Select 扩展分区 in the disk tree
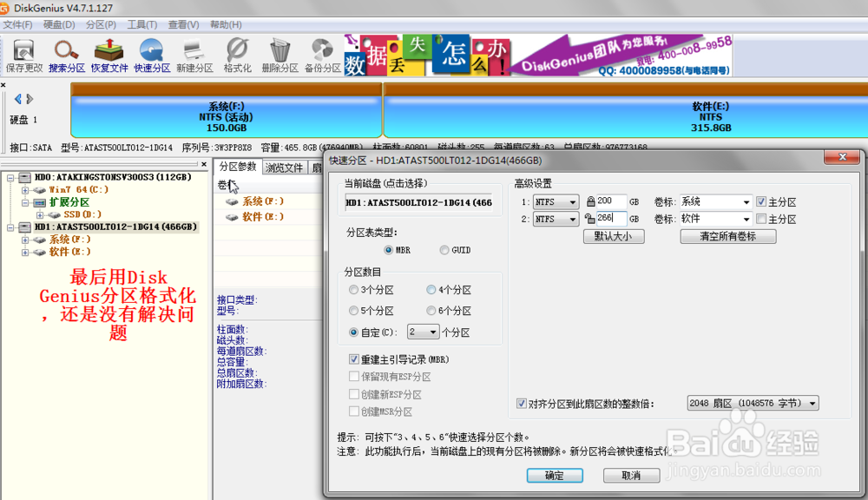Screen dimensions: 868x500 [x=69, y=202]
